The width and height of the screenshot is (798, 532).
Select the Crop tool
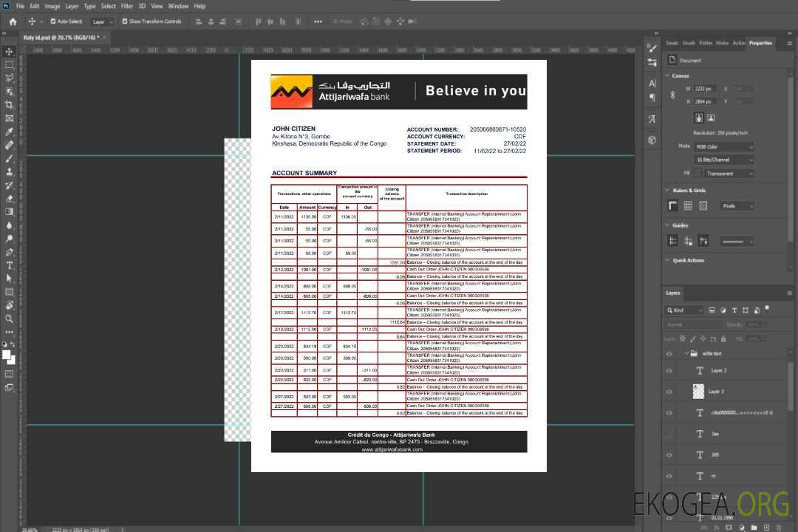(x=9, y=105)
